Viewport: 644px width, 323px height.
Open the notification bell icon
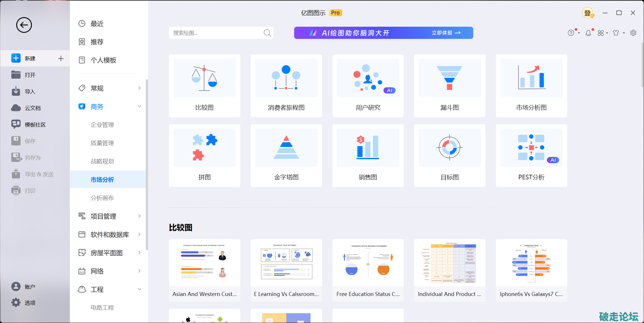[588, 33]
